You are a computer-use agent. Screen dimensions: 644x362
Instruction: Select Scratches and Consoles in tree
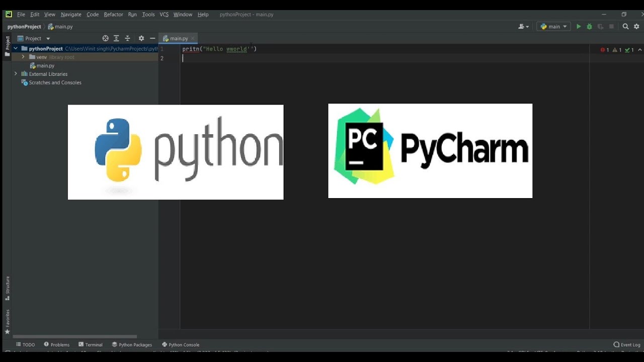click(51, 82)
